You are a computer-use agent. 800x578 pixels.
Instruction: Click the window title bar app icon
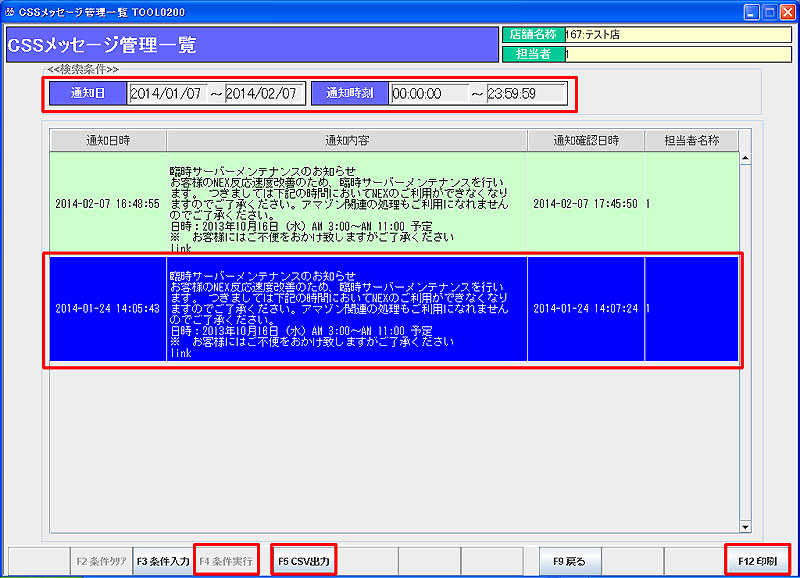click(x=10, y=12)
